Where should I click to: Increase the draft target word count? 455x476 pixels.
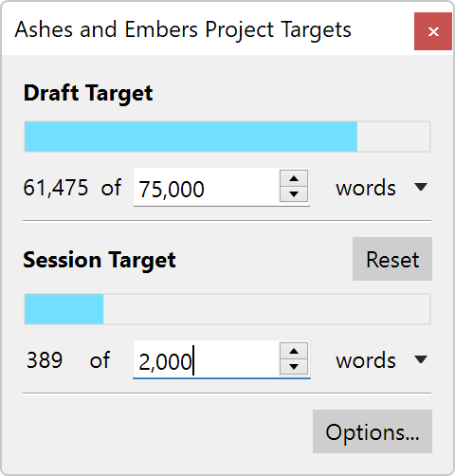coord(294,178)
